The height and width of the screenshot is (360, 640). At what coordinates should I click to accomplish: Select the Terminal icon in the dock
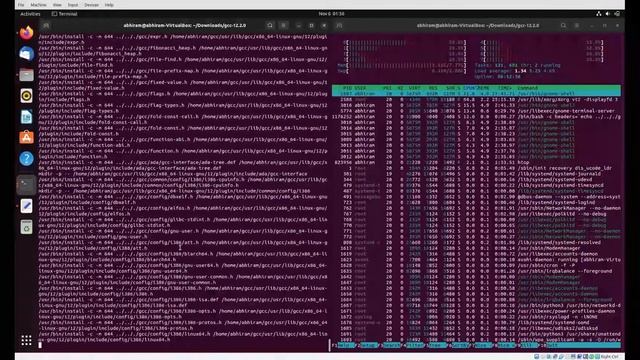27,185
